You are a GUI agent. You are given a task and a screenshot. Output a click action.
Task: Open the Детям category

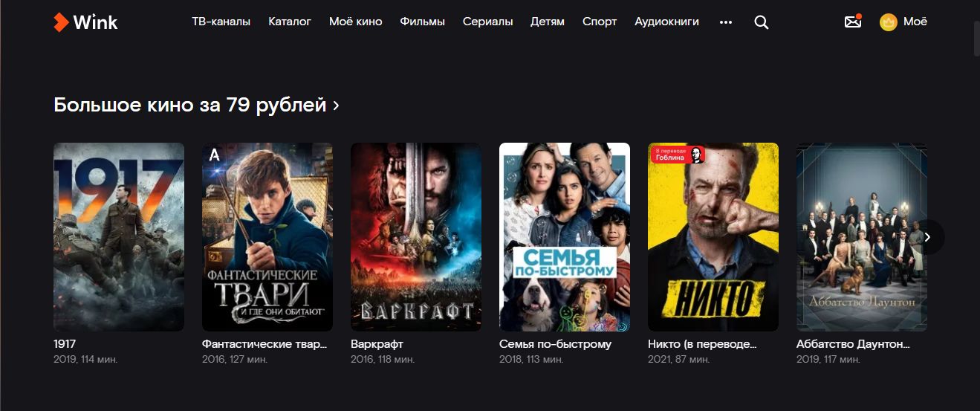[548, 22]
